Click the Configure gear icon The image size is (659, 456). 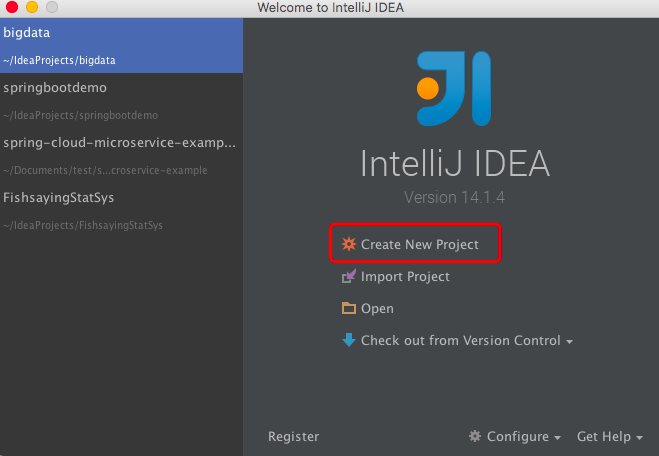pos(475,436)
